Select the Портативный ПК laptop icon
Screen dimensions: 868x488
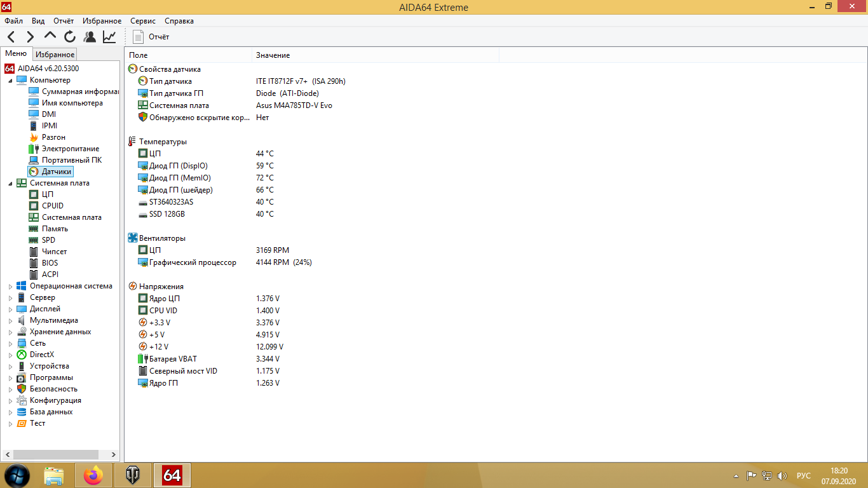pos(34,160)
